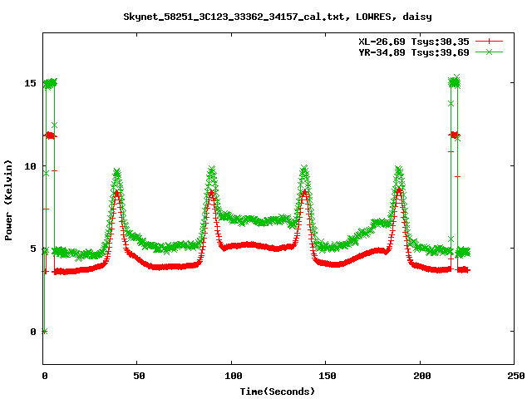
Task: Click the data point at zero Kelvin origin
Action: (x=44, y=332)
